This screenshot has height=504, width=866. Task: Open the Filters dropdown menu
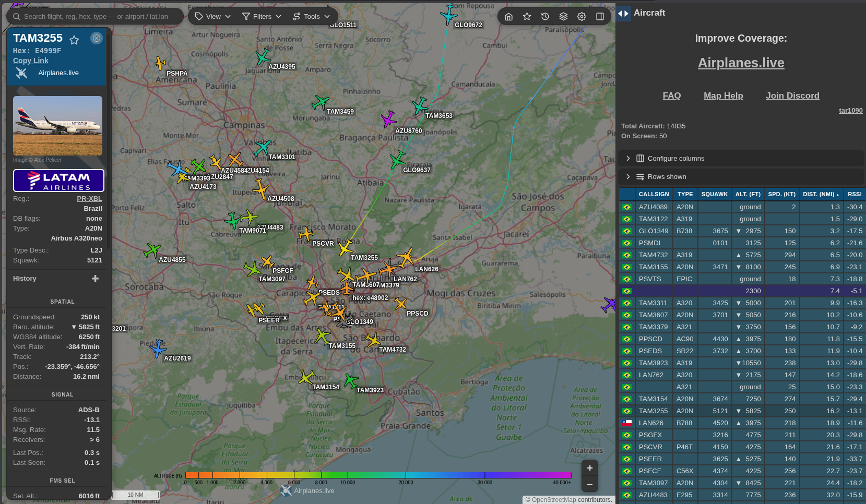[x=262, y=17]
